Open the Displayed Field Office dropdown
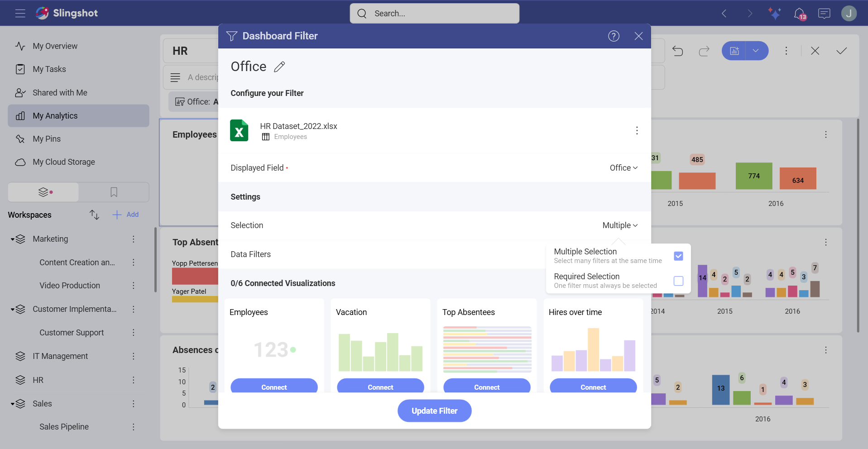The height and width of the screenshot is (449, 868). pyautogui.click(x=623, y=168)
